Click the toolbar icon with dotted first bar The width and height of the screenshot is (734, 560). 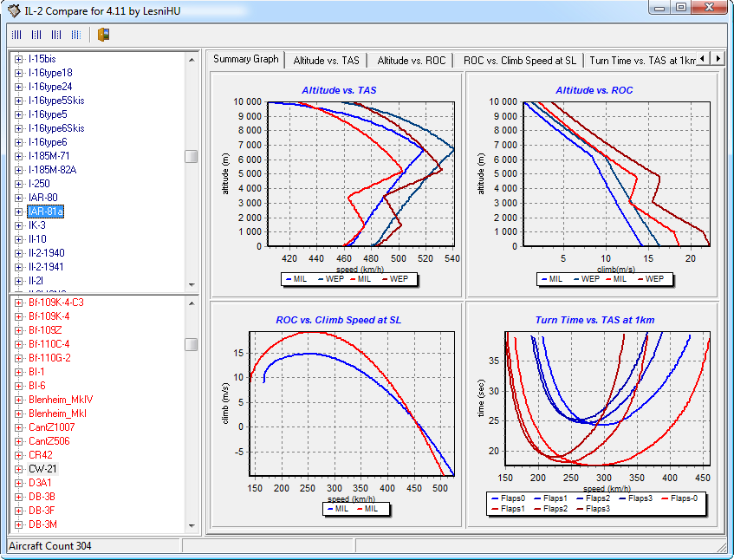16,35
